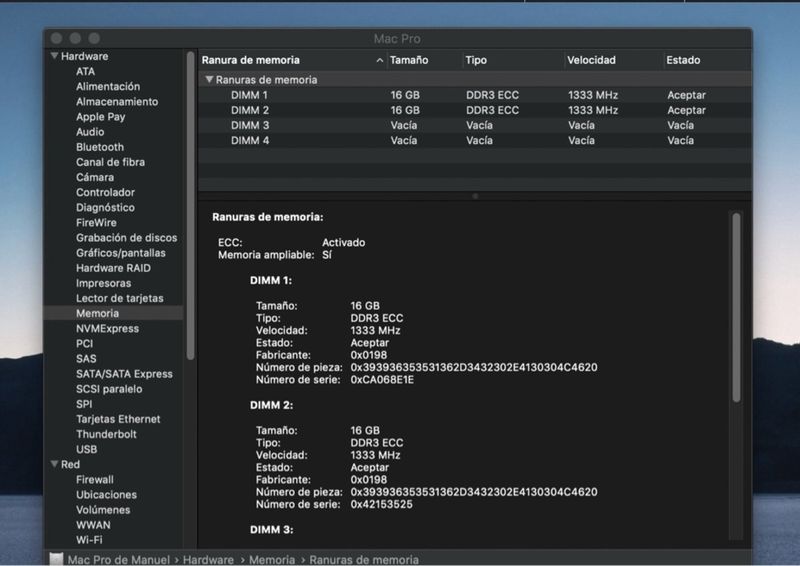Click the sidebar vertical scrollbar

pyautogui.click(x=190, y=206)
